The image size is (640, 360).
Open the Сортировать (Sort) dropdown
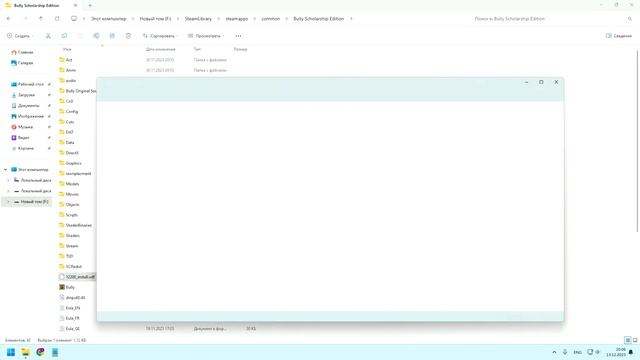click(160, 36)
